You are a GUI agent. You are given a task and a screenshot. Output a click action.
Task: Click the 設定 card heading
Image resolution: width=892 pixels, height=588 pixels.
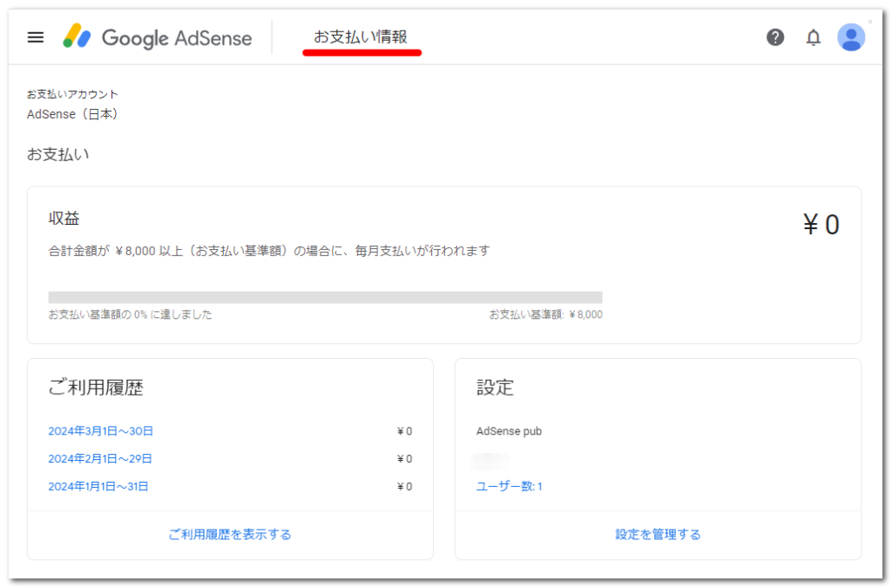click(495, 389)
